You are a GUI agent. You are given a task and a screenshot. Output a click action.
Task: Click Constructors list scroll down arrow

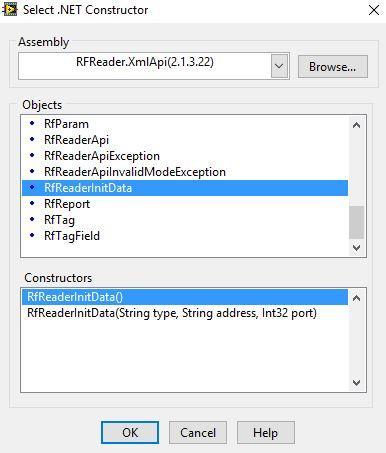[356, 383]
